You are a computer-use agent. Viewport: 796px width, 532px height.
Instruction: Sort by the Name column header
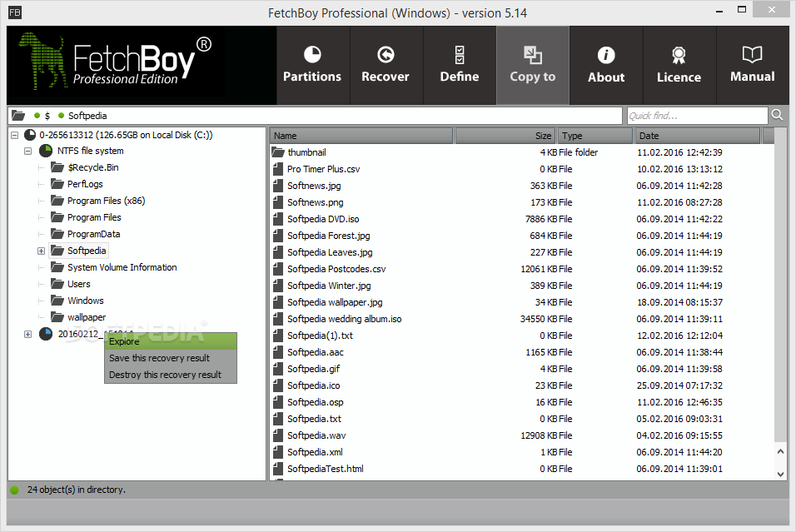click(x=361, y=136)
